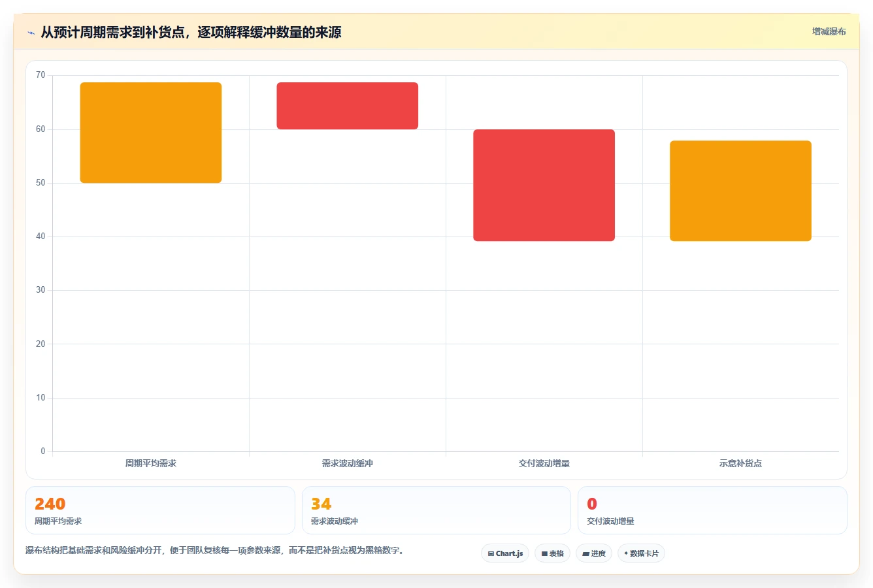Click the y-axis tick label 20
The image size is (873, 588).
(x=41, y=344)
